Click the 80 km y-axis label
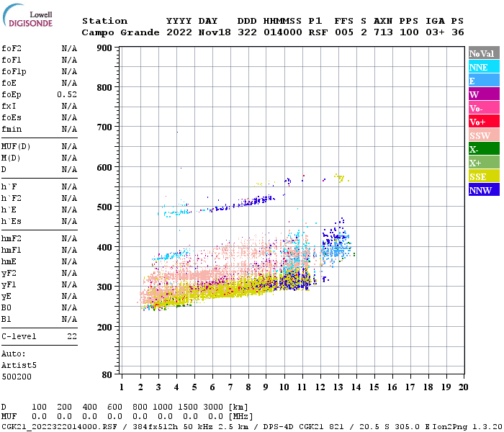Viewport: 504px width, 432px height. point(107,375)
